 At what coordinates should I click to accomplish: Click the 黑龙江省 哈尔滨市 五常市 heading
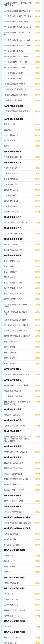pyautogui.click(x=14, y=632)
